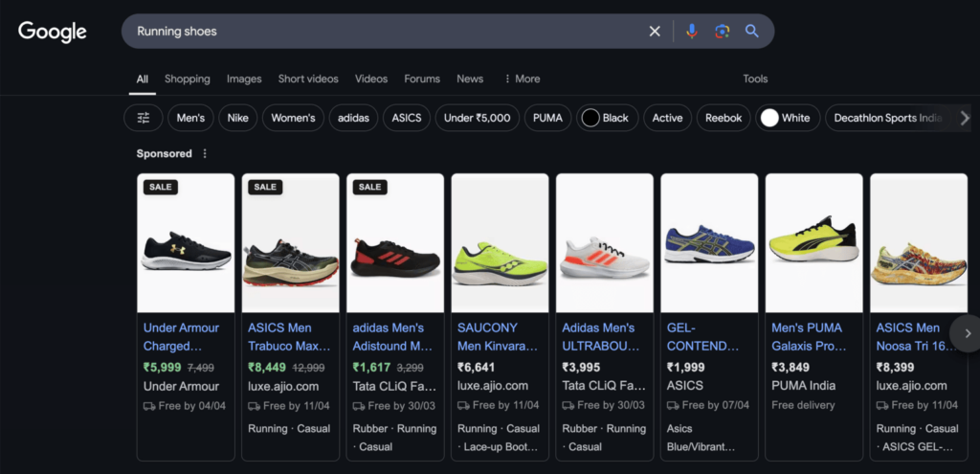
Task: Toggle the Men's filter chip
Action: (190, 118)
